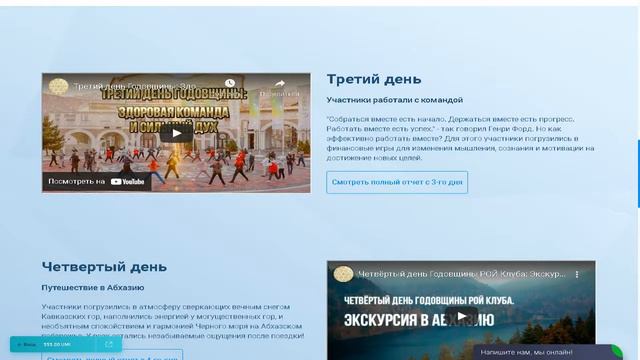Play the Третий день YouTube video
The image size is (640, 360).
tap(176, 133)
